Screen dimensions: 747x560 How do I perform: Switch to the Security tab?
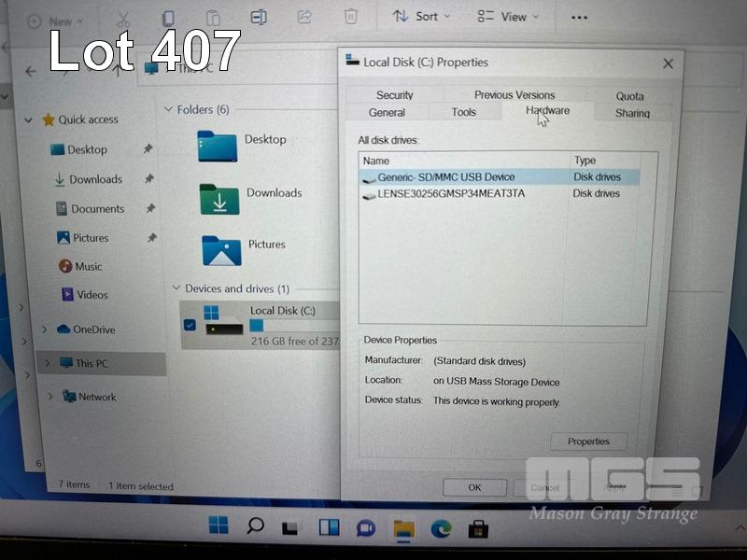click(394, 95)
